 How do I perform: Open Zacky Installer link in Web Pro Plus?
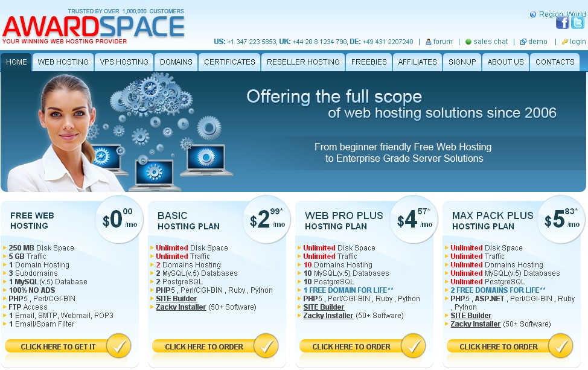pos(328,316)
